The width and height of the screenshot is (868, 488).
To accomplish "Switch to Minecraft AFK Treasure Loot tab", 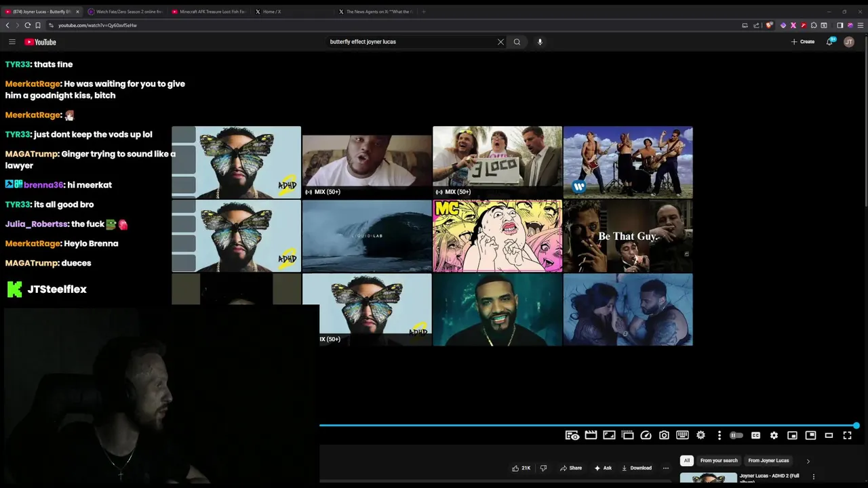I will 209,12.
